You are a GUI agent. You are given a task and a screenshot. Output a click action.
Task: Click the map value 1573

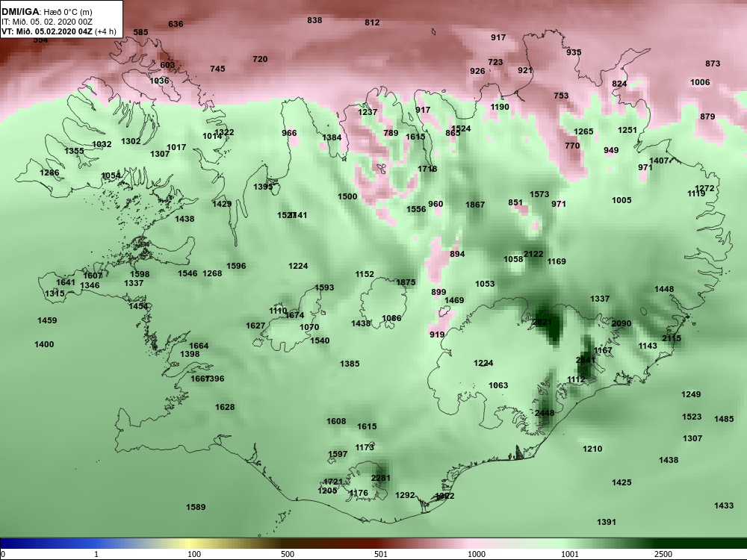[x=539, y=194]
